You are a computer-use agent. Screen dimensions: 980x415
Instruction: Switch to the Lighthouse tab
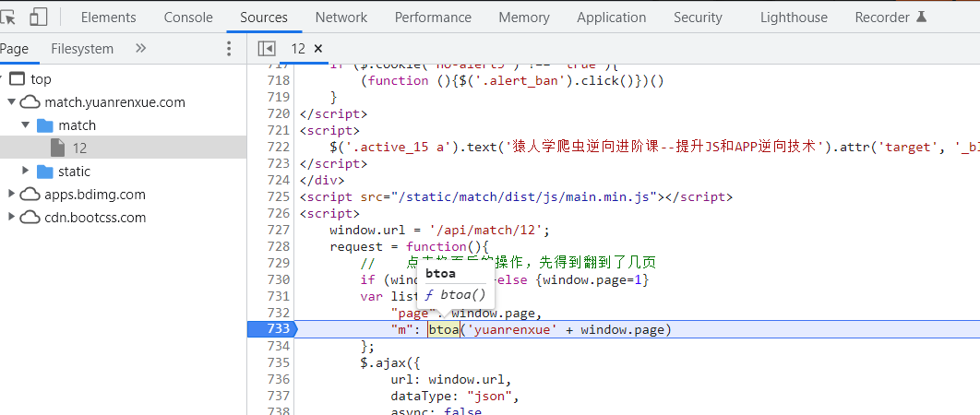tap(794, 18)
